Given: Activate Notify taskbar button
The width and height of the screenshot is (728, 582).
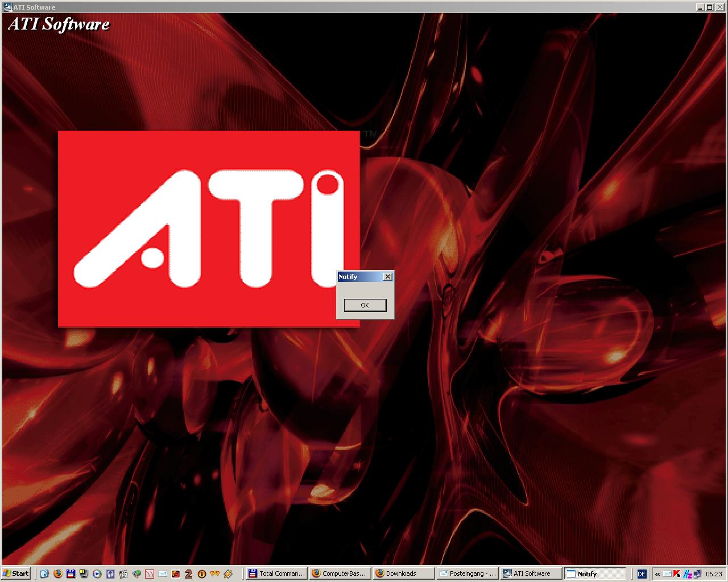Looking at the screenshot, I should [x=595, y=573].
